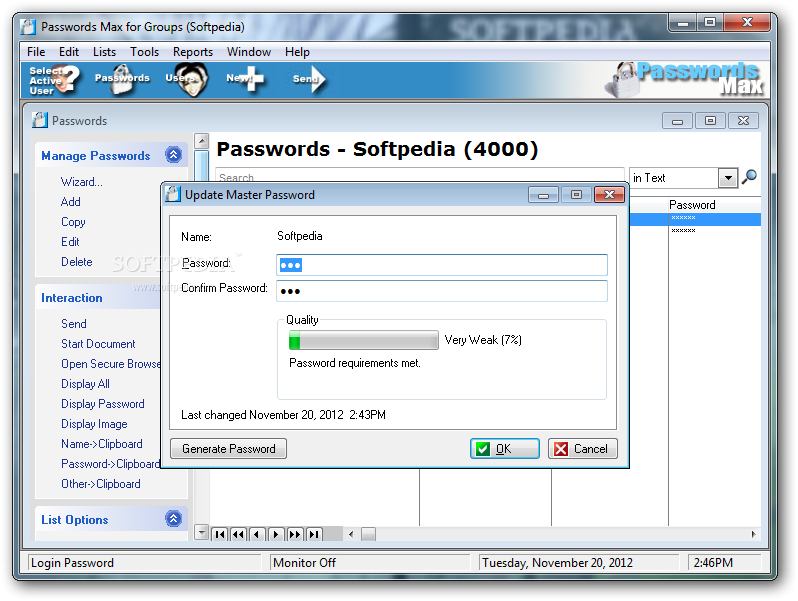Image resolution: width=798 pixels, height=601 pixels.
Task: Select the highlighted first password row
Action: point(695,218)
